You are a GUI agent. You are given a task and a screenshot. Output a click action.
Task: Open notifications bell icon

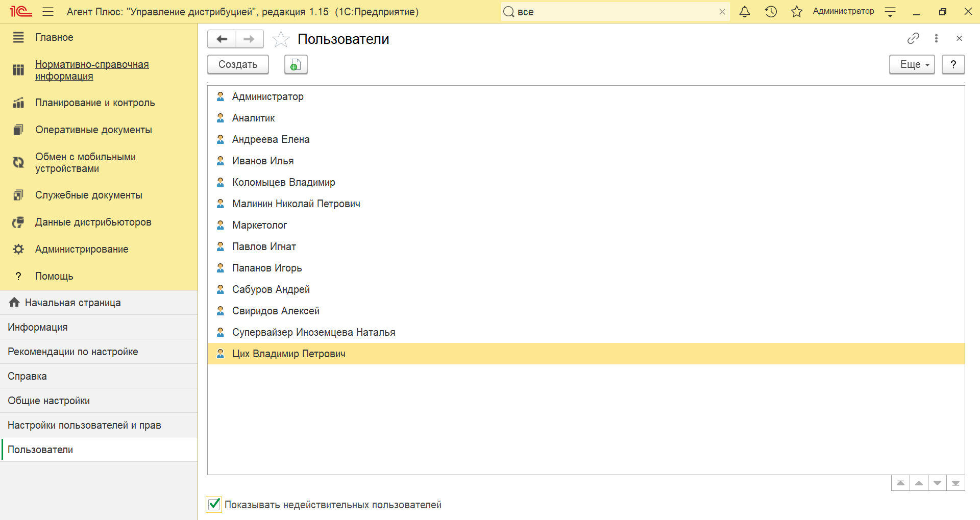point(745,12)
